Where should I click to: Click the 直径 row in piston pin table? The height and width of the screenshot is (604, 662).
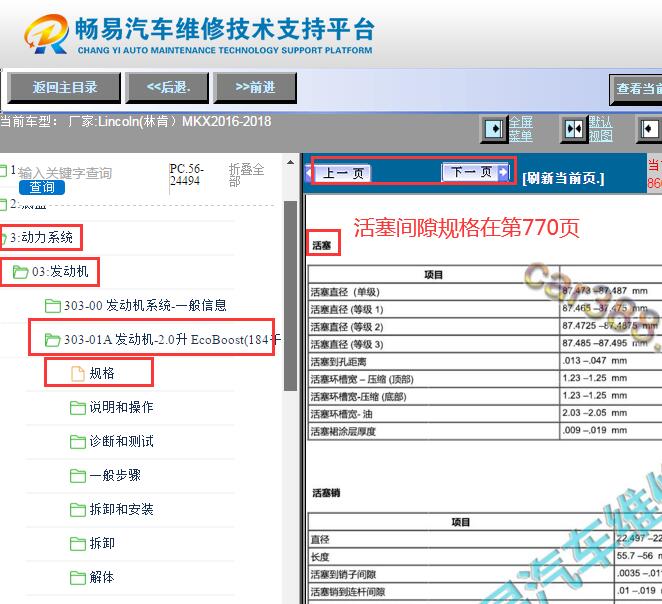click(x=461, y=539)
